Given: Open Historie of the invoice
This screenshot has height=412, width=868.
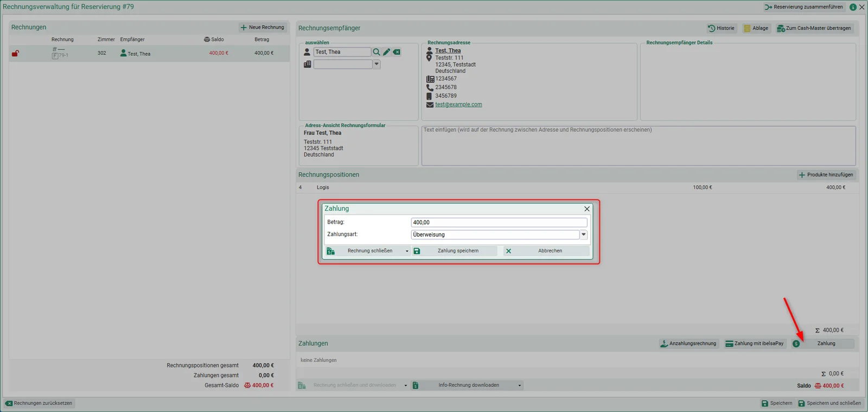Looking at the screenshot, I should click(721, 28).
